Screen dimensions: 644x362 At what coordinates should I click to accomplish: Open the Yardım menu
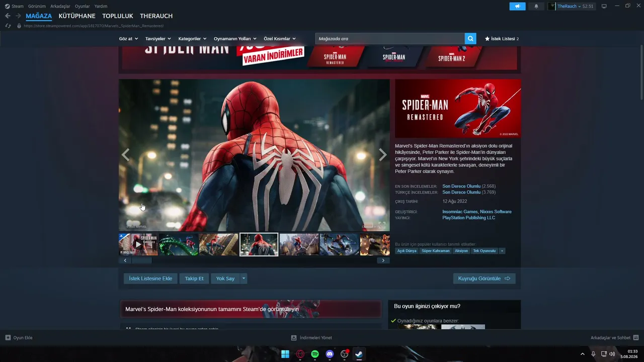[x=101, y=6]
